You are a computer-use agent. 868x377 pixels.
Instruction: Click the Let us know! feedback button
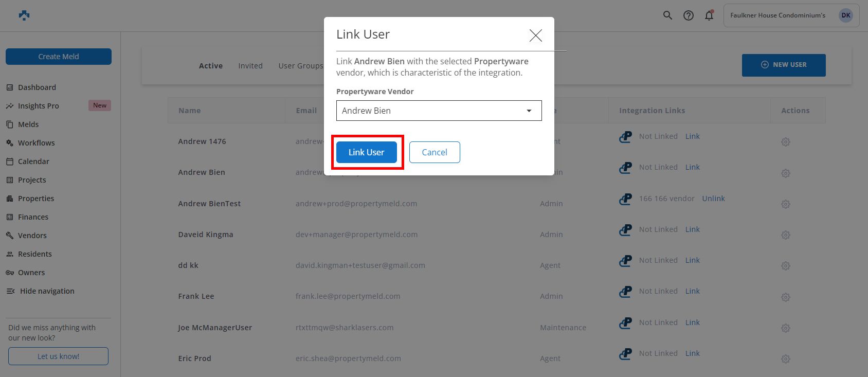pos(58,356)
